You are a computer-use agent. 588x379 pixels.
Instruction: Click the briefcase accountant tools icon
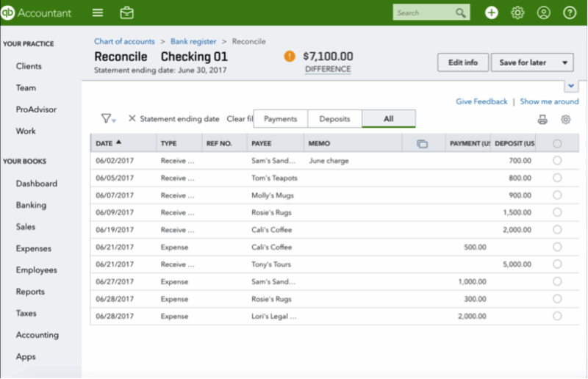tap(127, 12)
